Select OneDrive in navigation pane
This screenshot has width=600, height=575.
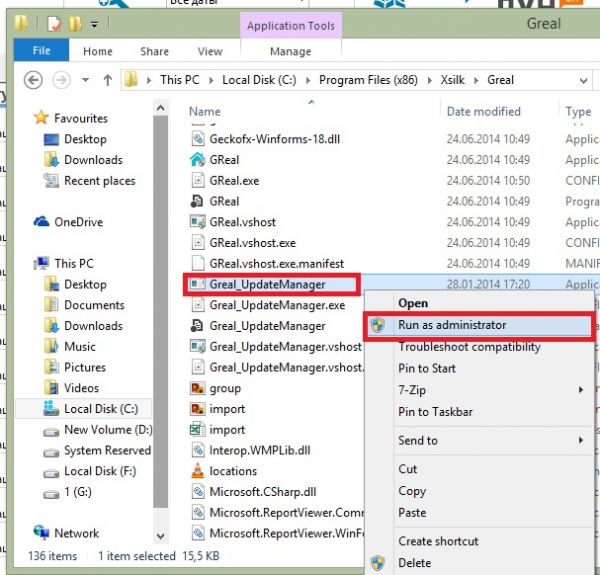coord(78,222)
